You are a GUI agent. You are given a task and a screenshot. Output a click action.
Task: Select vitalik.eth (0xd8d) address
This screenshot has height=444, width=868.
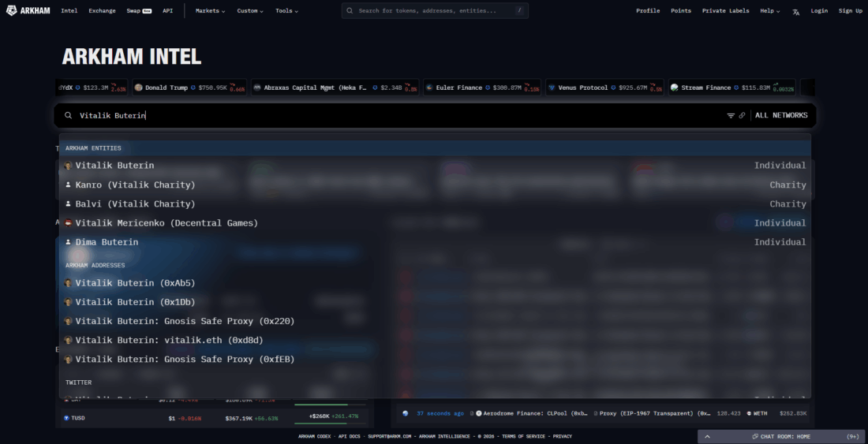435,340
